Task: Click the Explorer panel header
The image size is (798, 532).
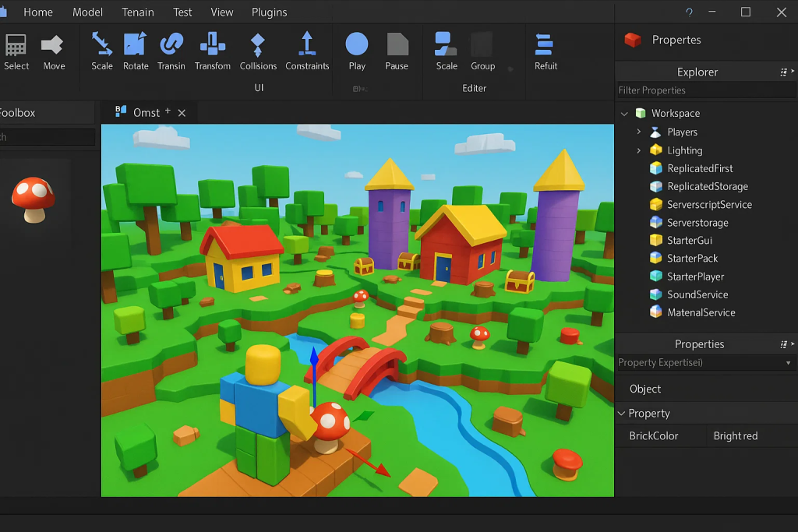Action: click(x=697, y=72)
